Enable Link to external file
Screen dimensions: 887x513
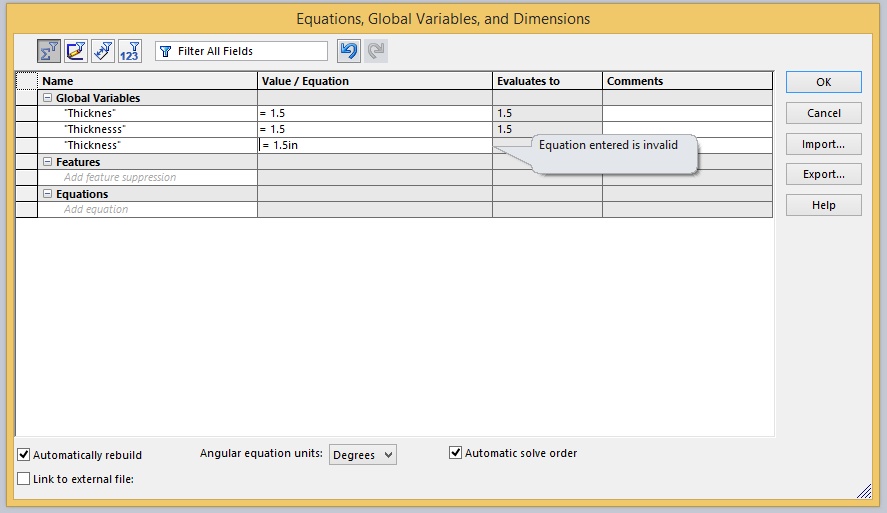pyautogui.click(x=23, y=479)
